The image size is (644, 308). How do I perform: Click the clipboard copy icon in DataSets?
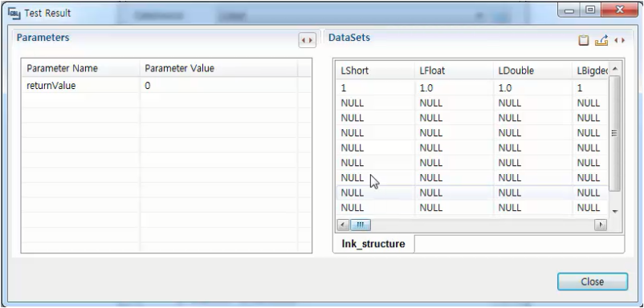583,40
